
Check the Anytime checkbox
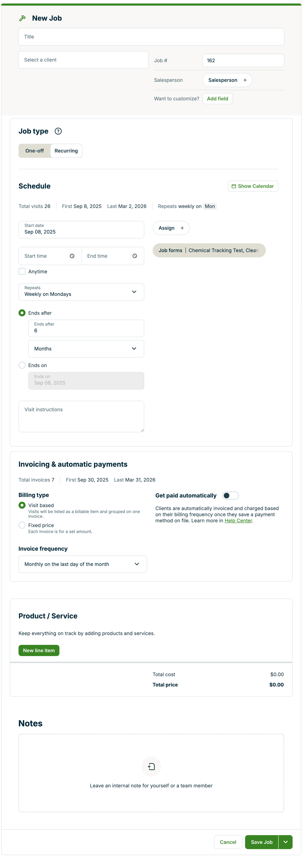click(x=22, y=271)
